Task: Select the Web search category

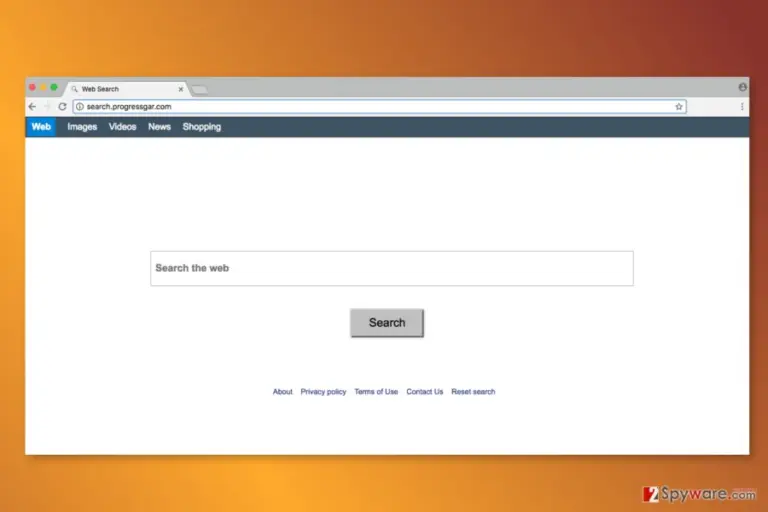Action: click(x=41, y=127)
